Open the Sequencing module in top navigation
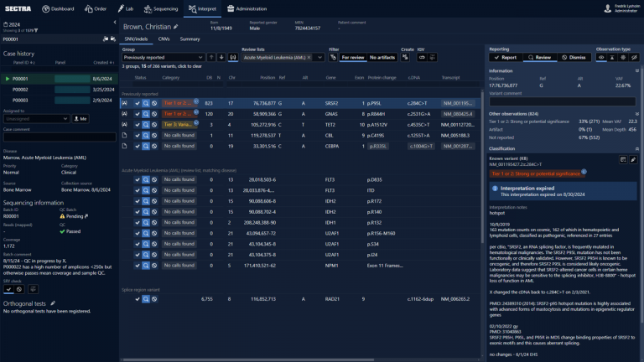 (x=159, y=8)
